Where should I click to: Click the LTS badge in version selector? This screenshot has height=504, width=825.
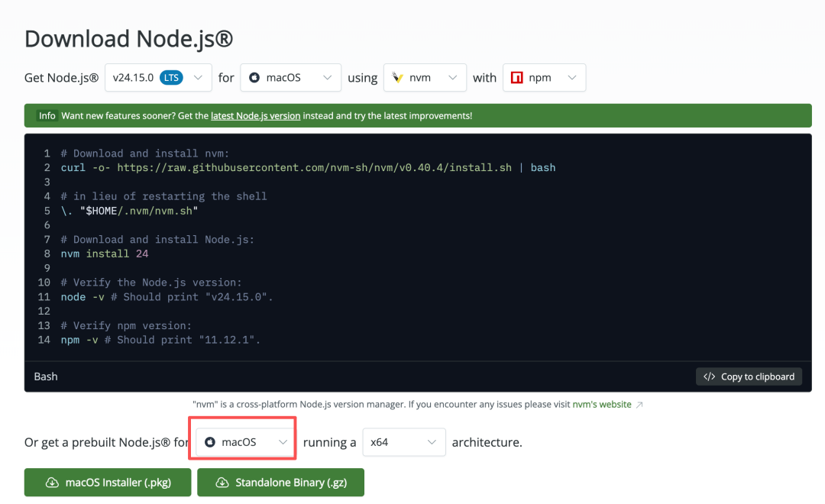(171, 78)
